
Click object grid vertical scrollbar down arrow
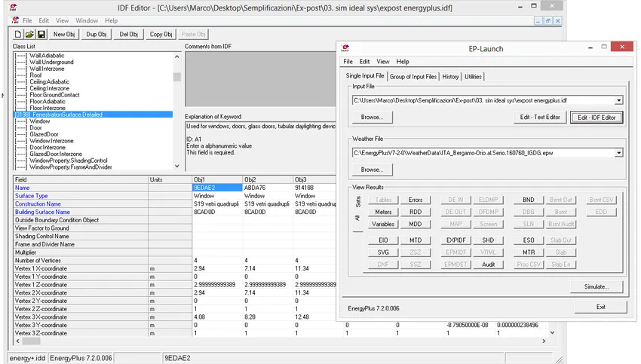[552, 332]
